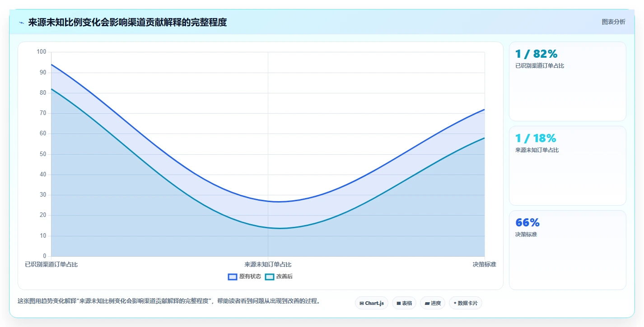Click the teal 改善后 legend color box
The height and width of the screenshot is (327, 644).
coord(270,276)
